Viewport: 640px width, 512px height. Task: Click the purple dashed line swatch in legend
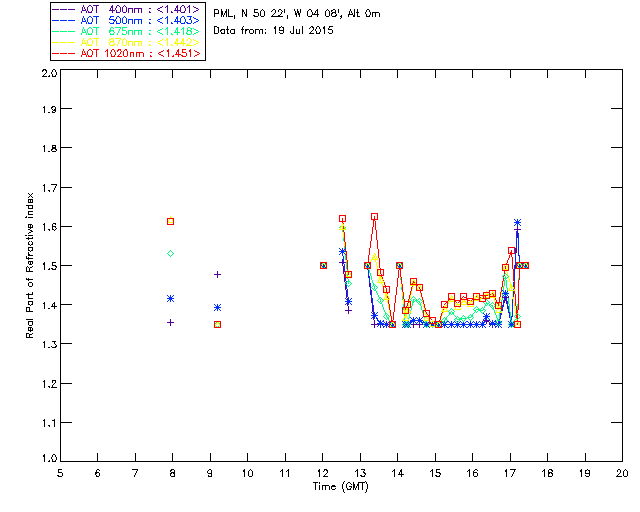pyautogui.click(x=64, y=10)
